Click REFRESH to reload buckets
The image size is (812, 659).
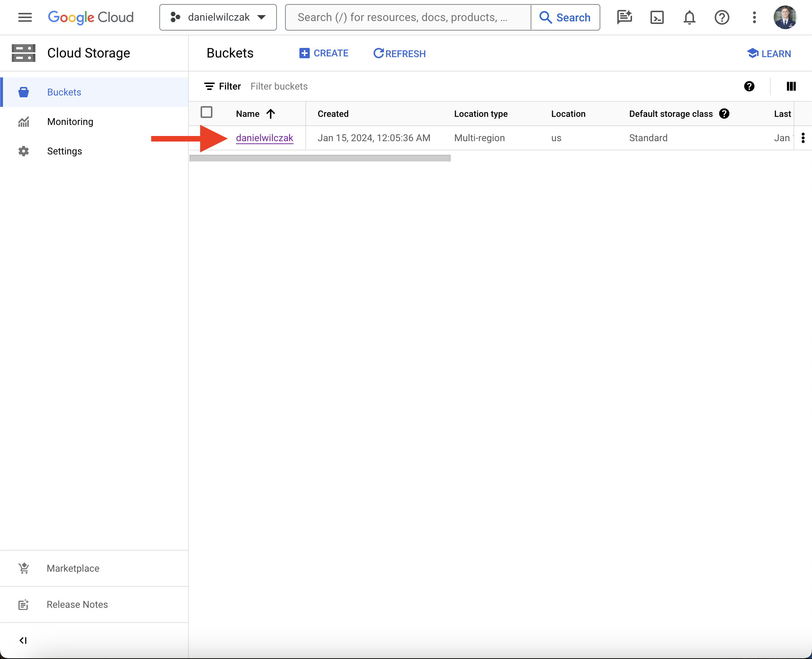399,53
